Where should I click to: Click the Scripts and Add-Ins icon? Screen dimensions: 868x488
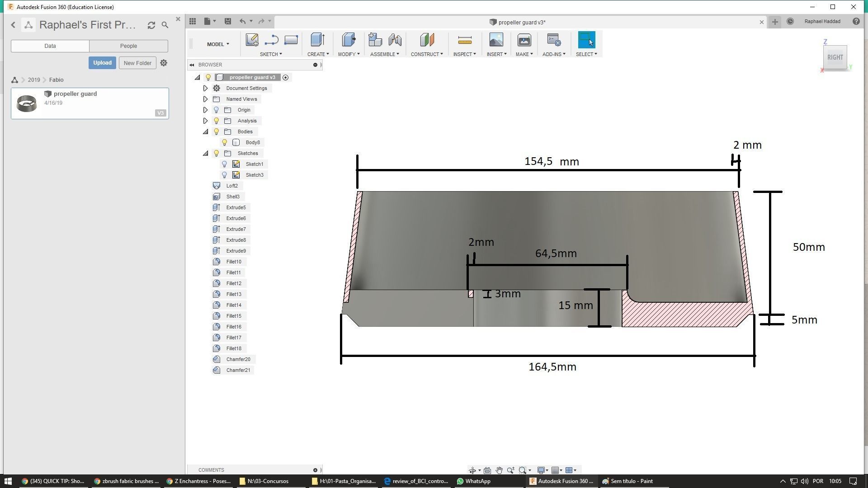pyautogui.click(x=554, y=40)
